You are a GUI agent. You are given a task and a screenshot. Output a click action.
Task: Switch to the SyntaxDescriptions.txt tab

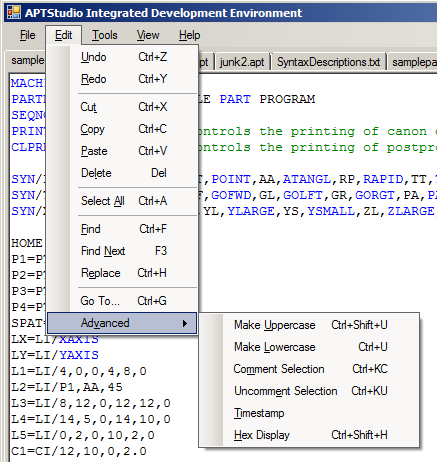coord(328,62)
